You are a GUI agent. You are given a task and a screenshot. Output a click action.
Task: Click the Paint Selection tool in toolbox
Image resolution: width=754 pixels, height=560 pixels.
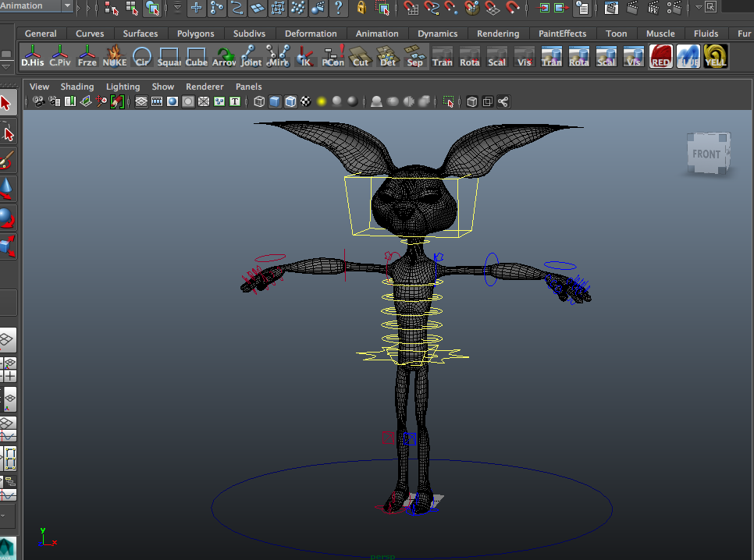7,160
